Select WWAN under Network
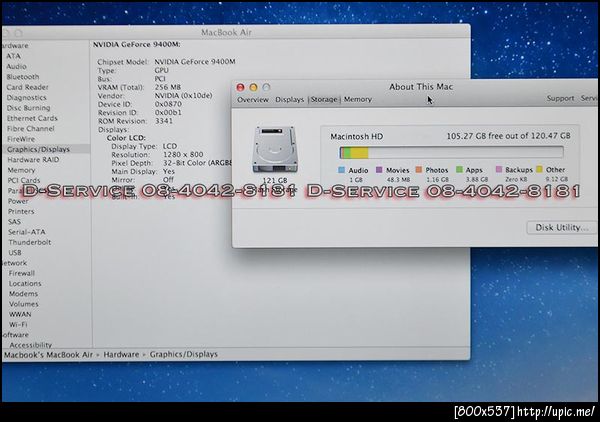 (x=20, y=314)
